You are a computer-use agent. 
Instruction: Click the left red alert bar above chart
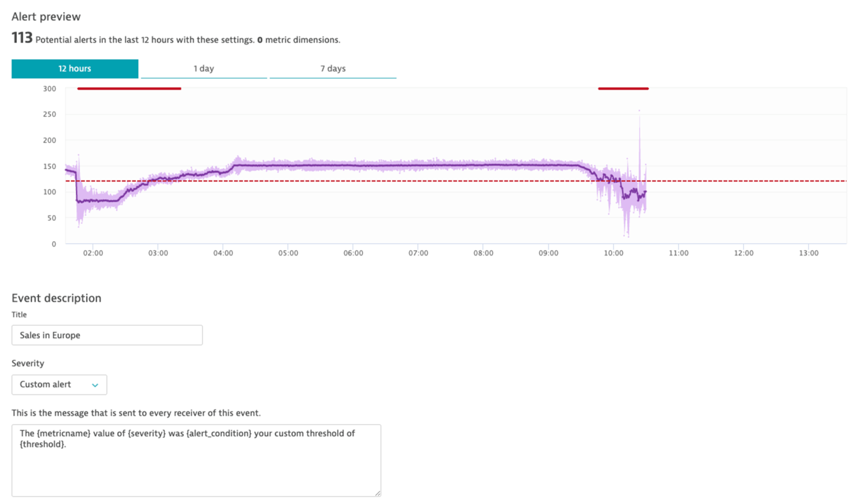(x=129, y=88)
